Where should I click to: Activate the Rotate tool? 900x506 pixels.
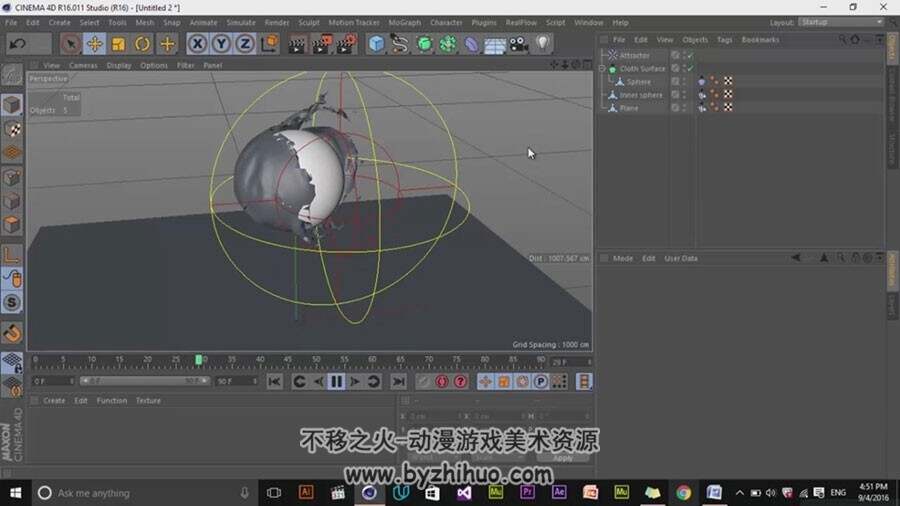pos(142,44)
